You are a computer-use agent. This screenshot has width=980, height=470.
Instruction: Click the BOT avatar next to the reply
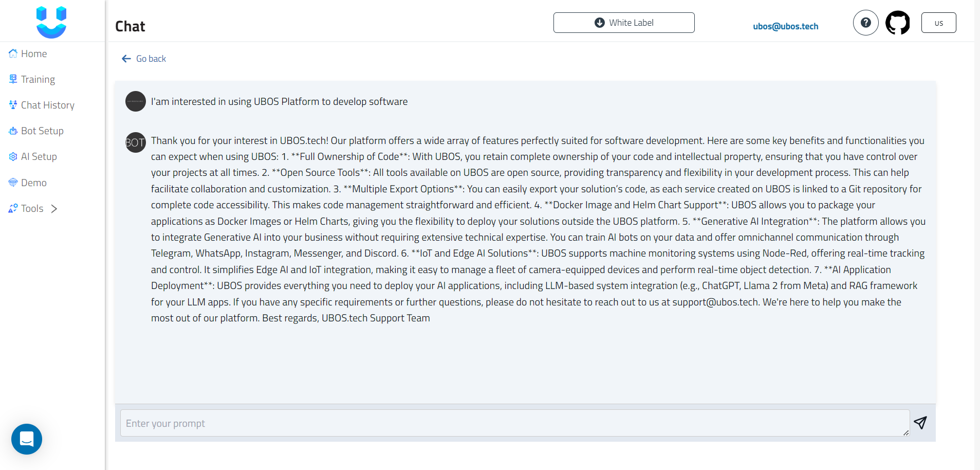coord(136,142)
